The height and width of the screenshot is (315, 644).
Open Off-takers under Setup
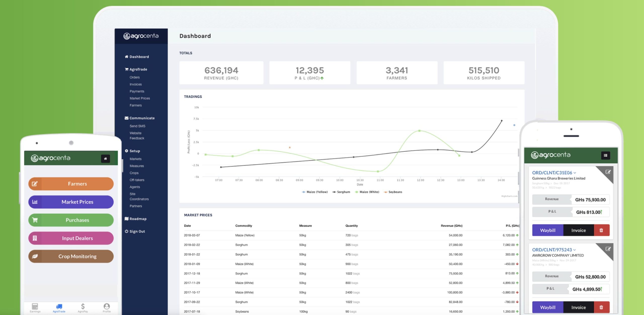pos(137,180)
